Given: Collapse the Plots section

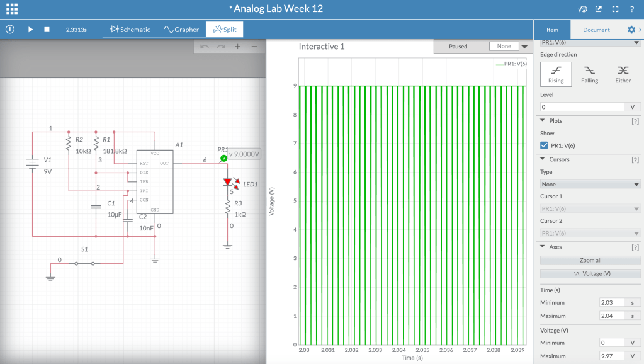Looking at the screenshot, I should pos(543,120).
